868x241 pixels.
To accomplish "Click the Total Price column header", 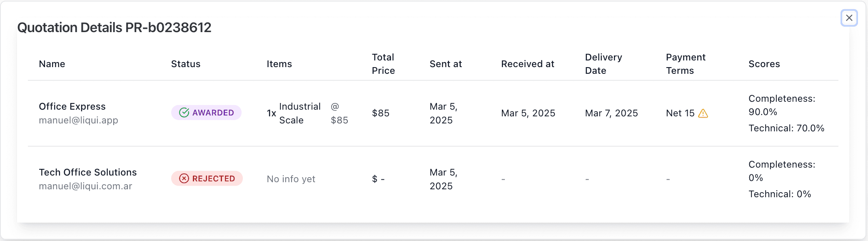I will click(x=383, y=64).
